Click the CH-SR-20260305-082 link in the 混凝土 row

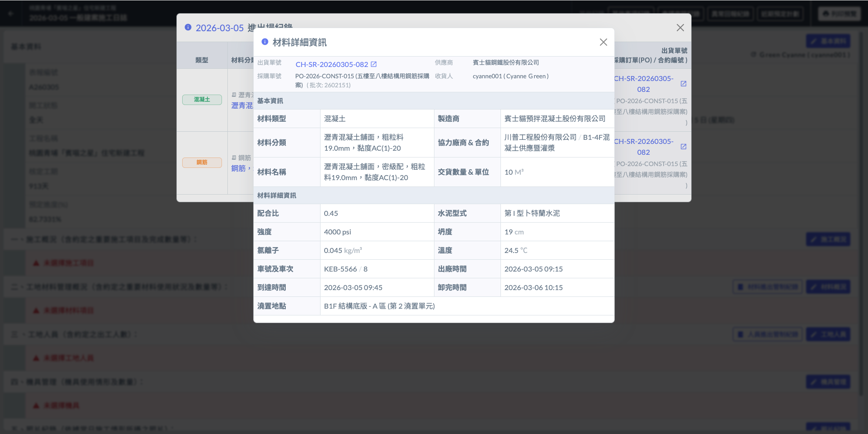[644, 84]
